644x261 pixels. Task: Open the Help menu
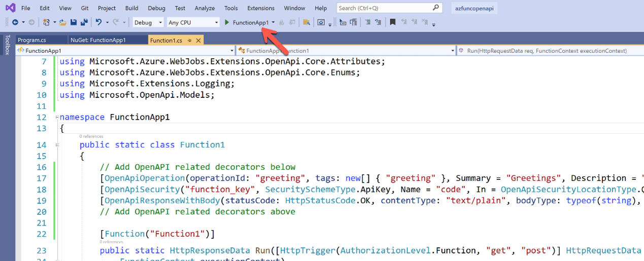321,8
